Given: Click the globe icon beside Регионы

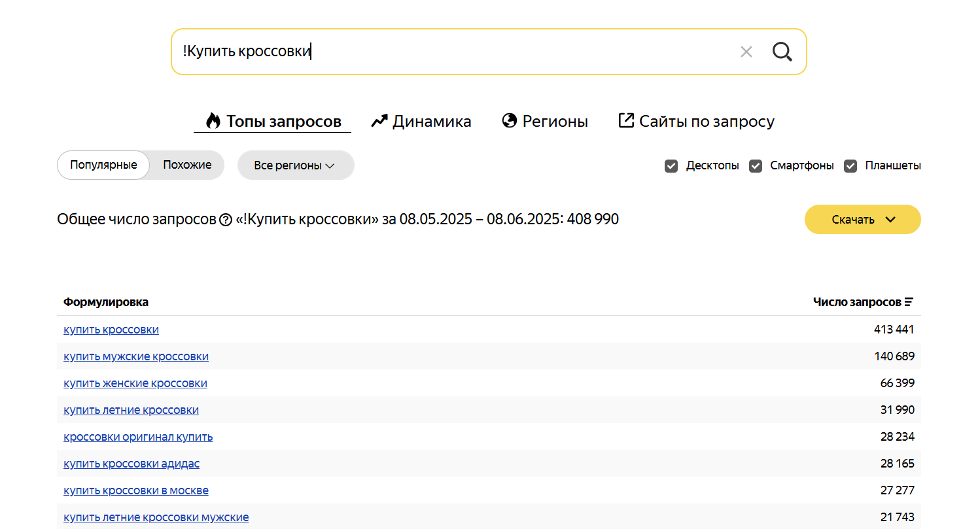Looking at the screenshot, I should tap(510, 120).
